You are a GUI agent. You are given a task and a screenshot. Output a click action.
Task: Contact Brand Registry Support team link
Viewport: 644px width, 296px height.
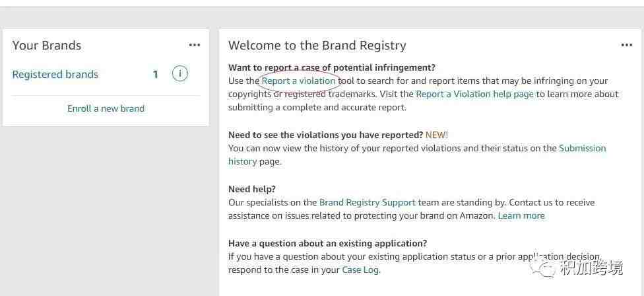(x=368, y=202)
